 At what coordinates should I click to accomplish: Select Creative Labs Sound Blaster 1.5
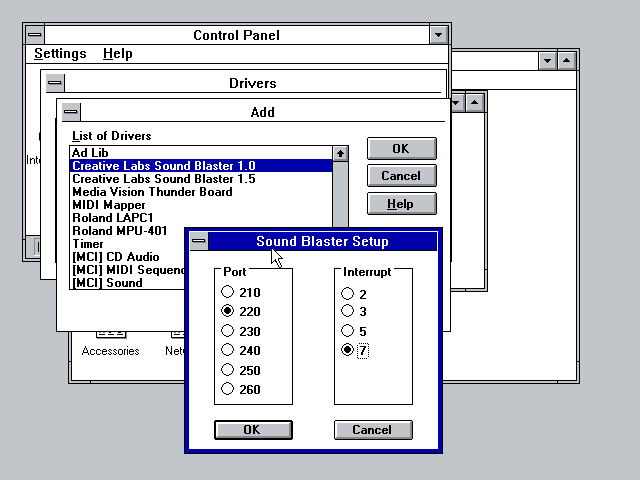[201, 179]
